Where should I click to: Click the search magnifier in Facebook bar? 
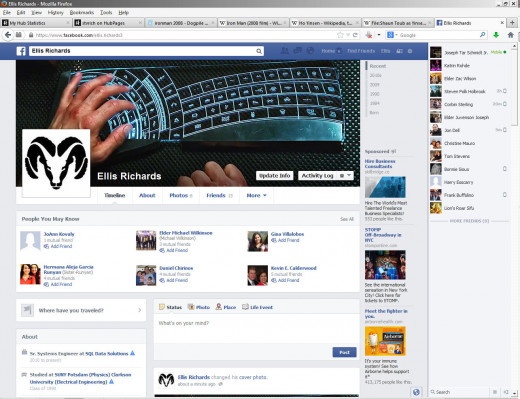tap(259, 51)
